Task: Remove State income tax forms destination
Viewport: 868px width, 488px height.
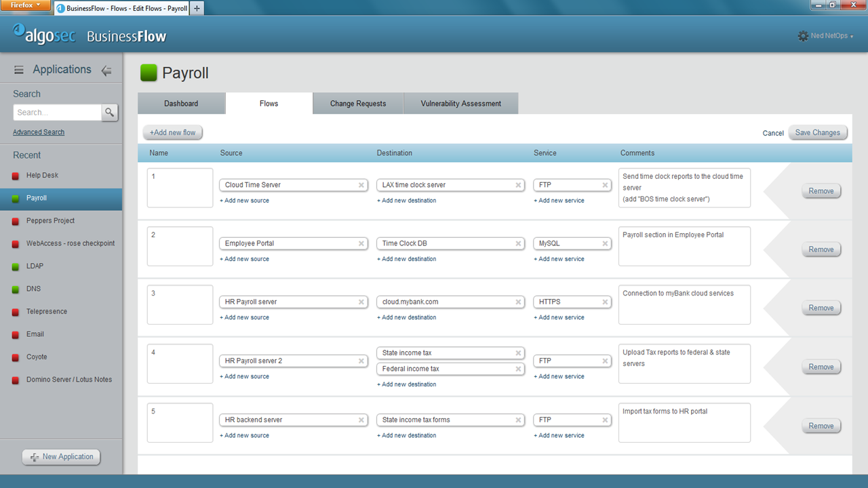Action: click(518, 420)
